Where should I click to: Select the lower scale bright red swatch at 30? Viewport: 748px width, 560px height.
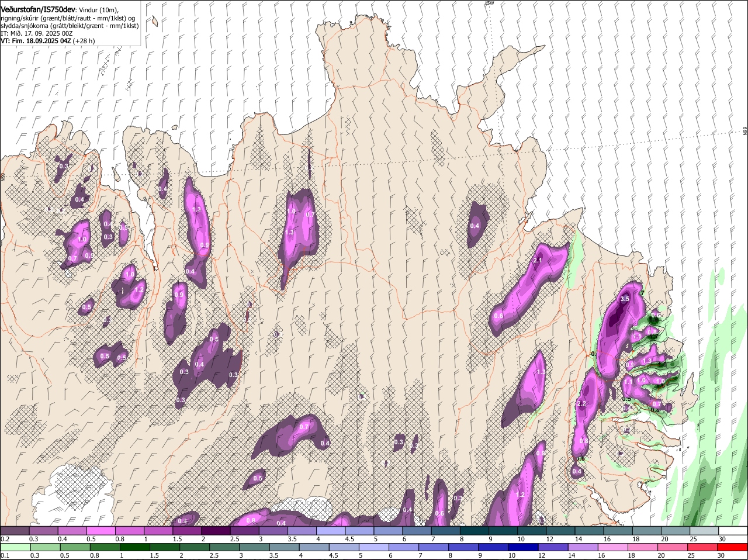click(x=733, y=547)
